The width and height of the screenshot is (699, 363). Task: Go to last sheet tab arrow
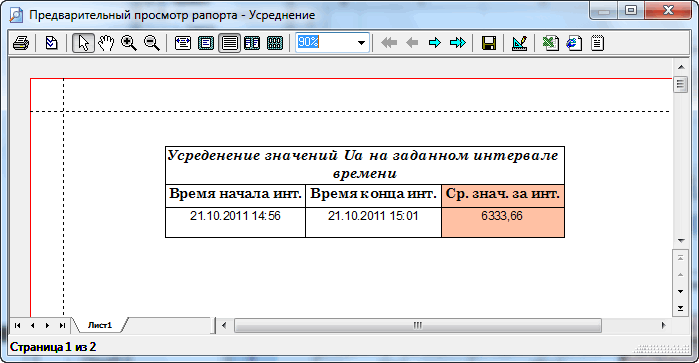[x=62, y=326]
